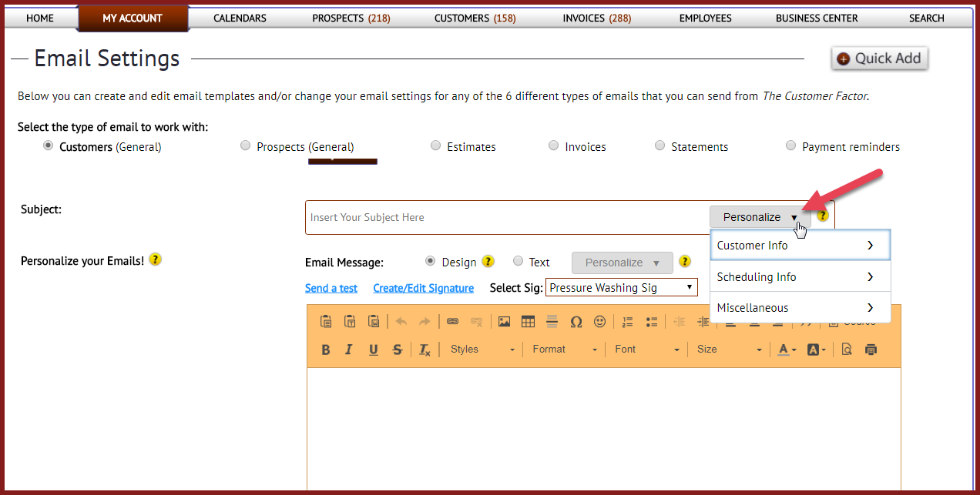This screenshot has width=980, height=495.
Task: Open the MY ACCOUNT tab
Action: (x=133, y=18)
